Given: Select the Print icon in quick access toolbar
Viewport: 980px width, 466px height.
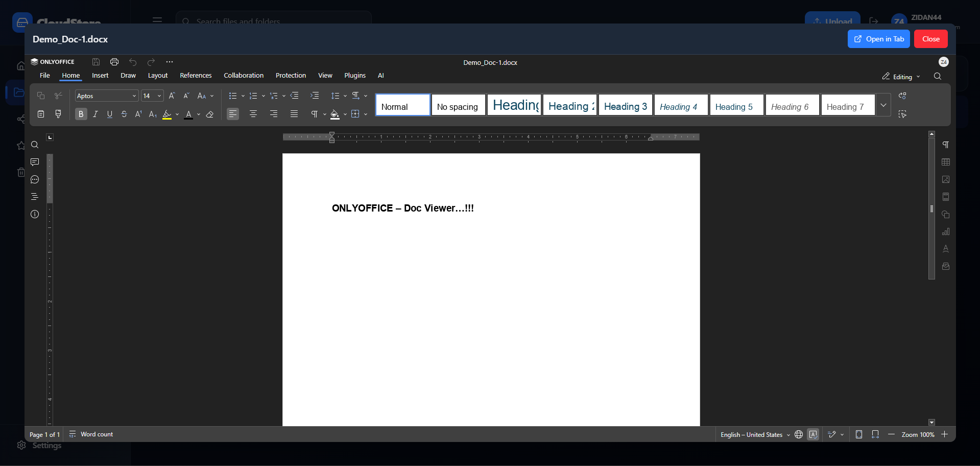Looking at the screenshot, I should point(114,61).
